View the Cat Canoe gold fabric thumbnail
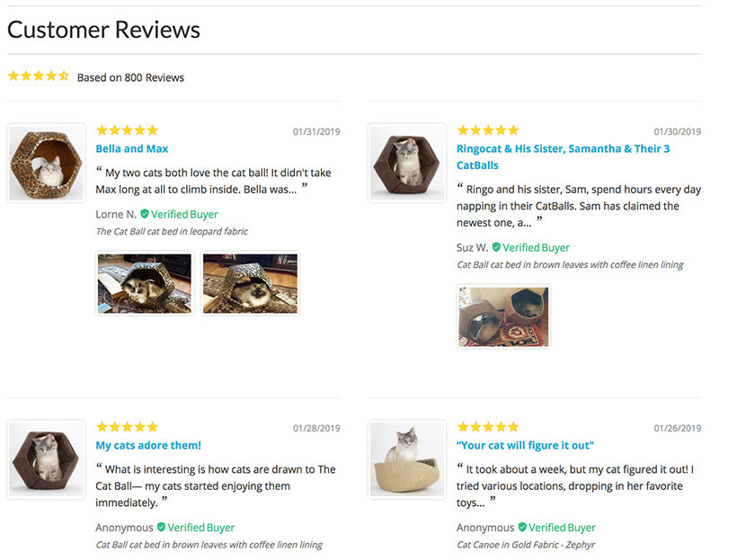Viewport: 746px width, 560px height. pos(407,459)
